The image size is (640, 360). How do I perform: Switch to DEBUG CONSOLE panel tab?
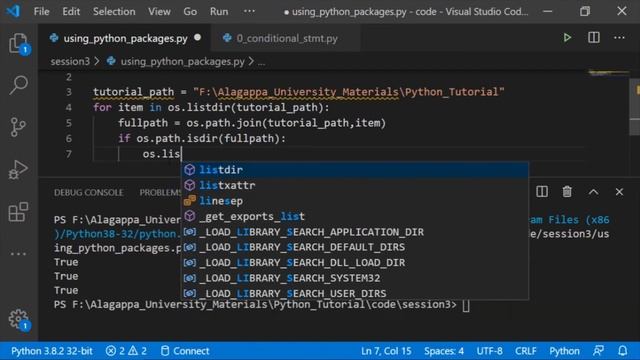point(88,192)
